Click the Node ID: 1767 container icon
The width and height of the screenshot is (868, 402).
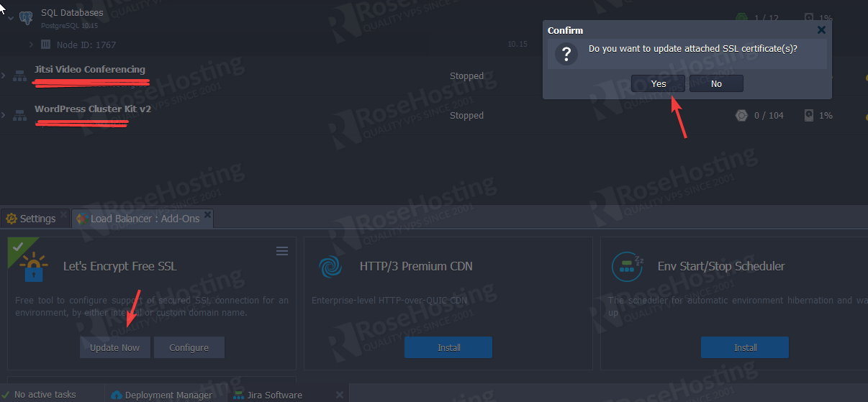[46, 45]
